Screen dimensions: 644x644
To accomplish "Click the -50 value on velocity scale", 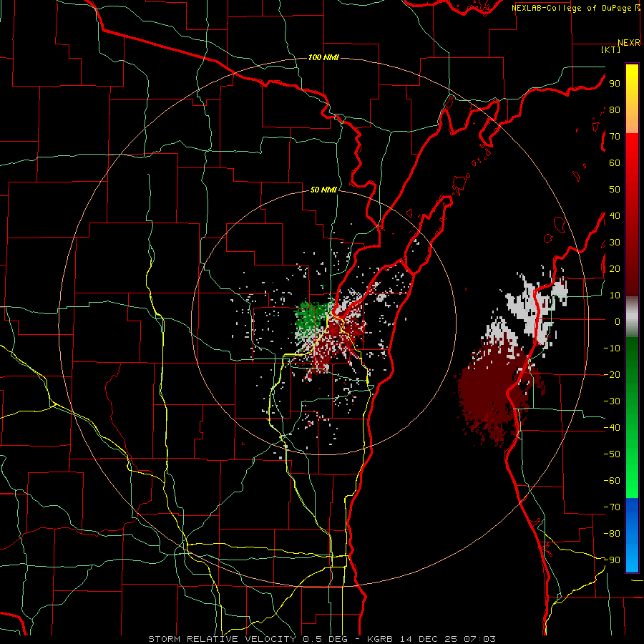I will coord(612,454).
